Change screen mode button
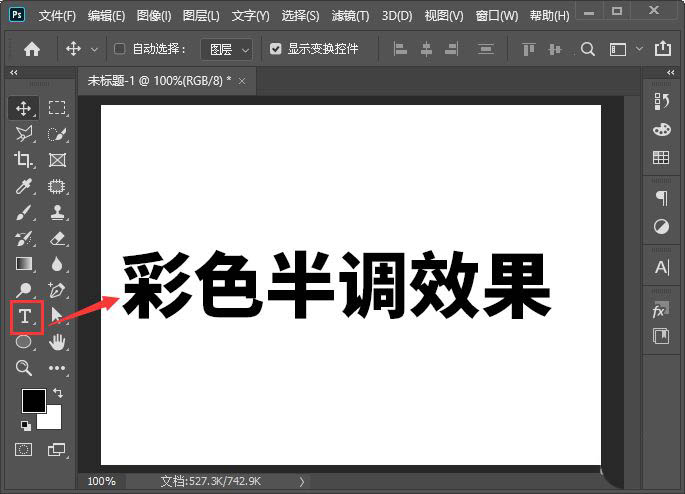Image resolution: width=685 pixels, height=494 pixels. (x=56, y=449)
